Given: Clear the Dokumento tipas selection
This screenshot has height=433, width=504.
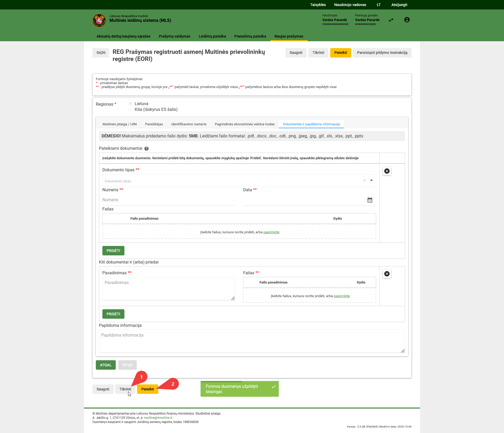Looking at the screenshot, I should click(364, 180).
